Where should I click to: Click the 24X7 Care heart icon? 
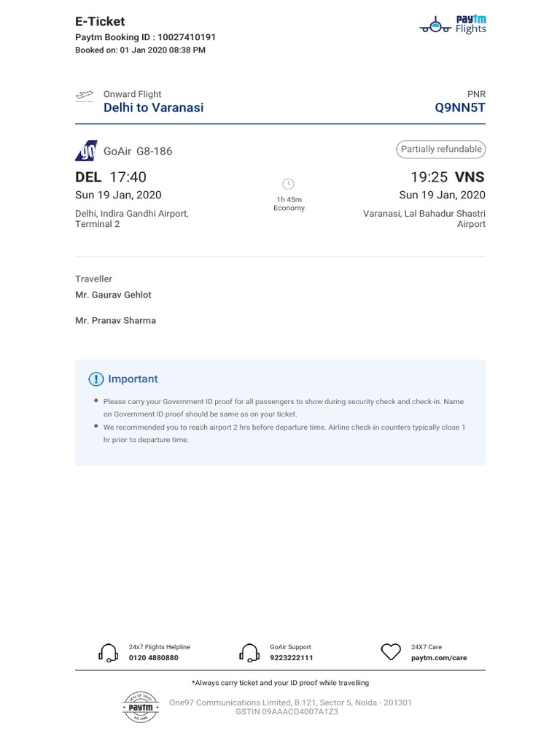pyautogui.click(x=392, y=652)
